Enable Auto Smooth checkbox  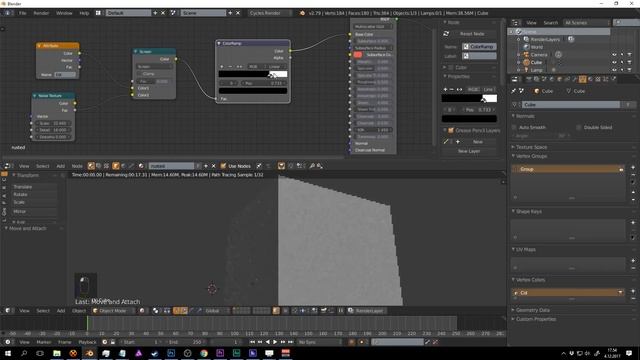point(514,127)
